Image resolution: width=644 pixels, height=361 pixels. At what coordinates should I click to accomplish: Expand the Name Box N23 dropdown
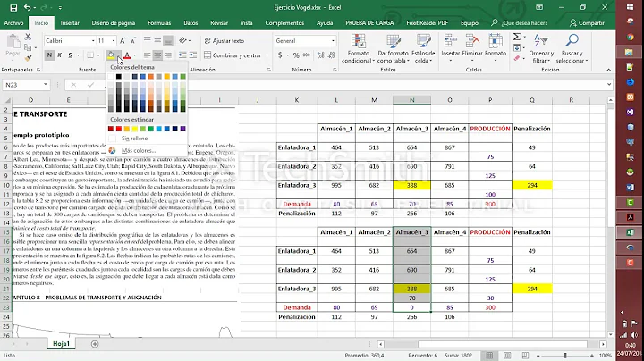click(x=46, y=85)
